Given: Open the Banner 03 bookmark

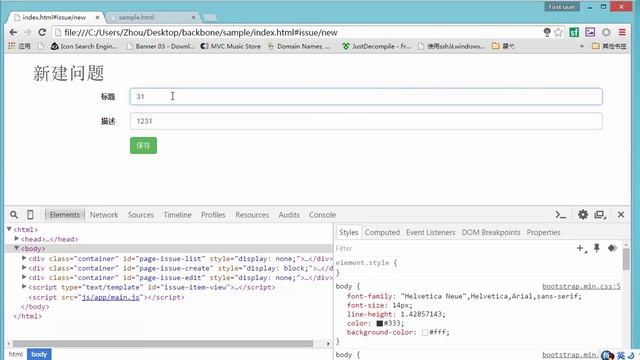Looking at the screenshot, I should pyautogui.click(x=160, y=46).
